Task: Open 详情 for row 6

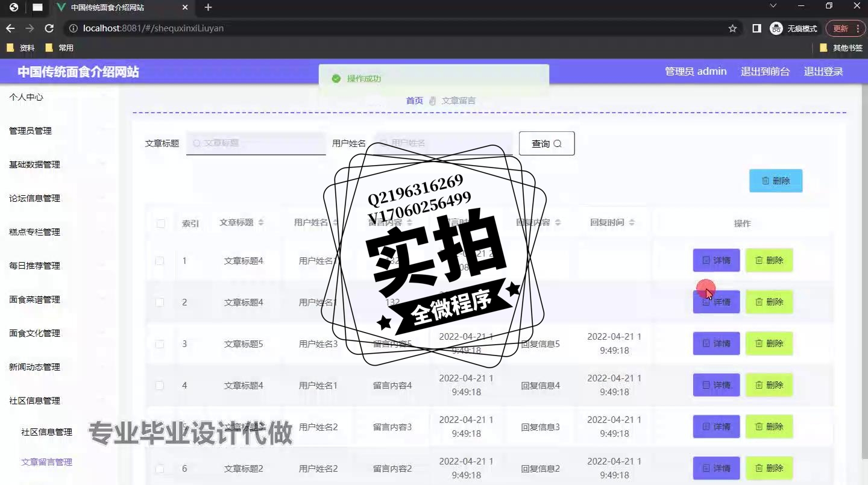Action: (x=716, y=468)
